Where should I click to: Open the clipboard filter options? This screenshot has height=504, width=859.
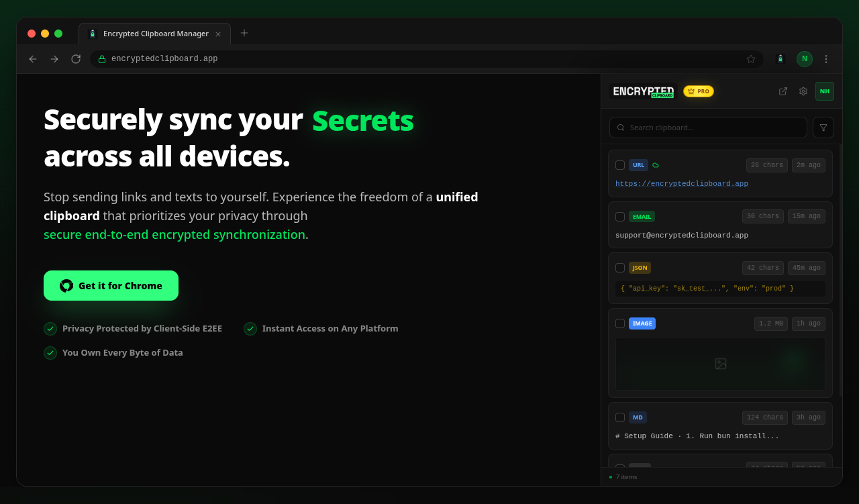pyautogui.click(x=823, y=128)
